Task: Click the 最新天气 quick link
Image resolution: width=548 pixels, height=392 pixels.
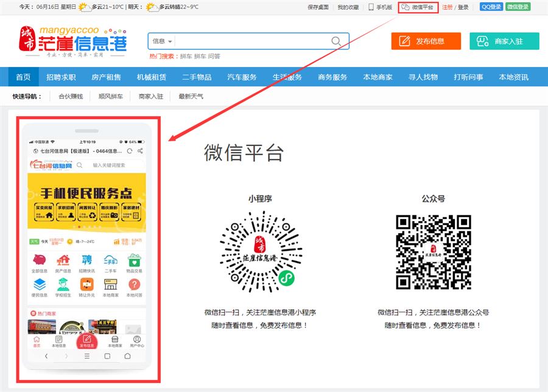Action: [x=191, y=96]
